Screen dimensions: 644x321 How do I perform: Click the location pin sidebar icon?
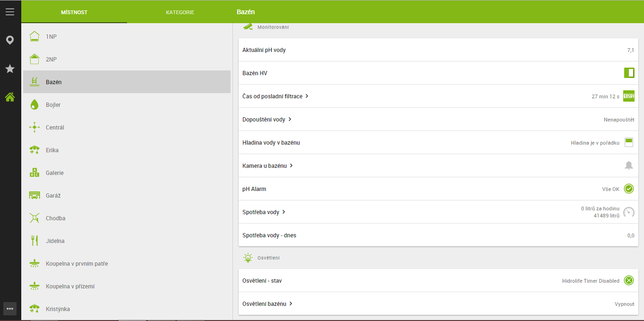tap(10, 40)
